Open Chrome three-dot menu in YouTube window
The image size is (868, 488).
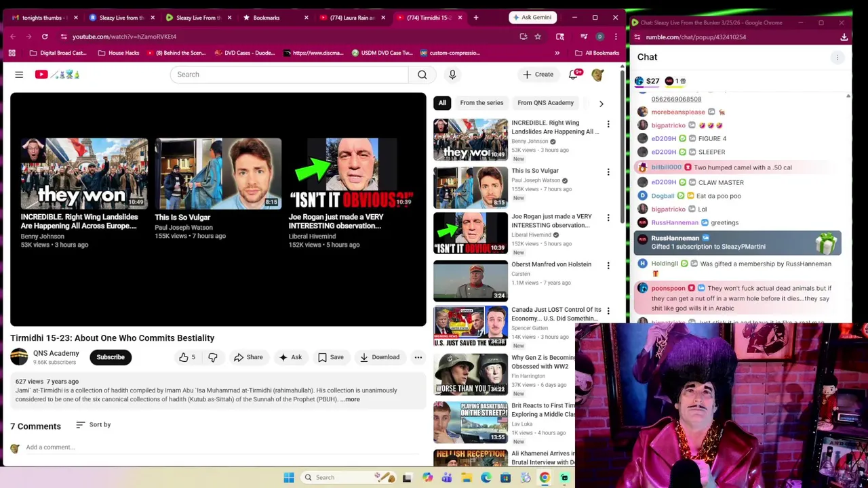tap(616, 37)
